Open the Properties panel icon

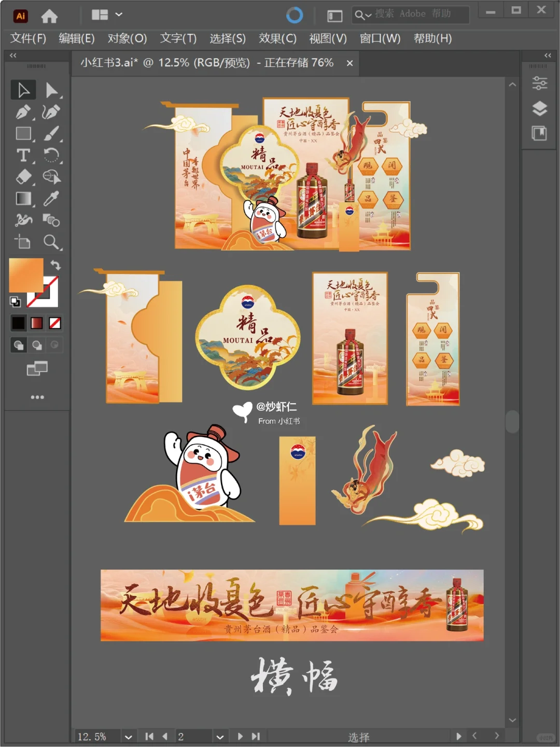click(540, 83)
